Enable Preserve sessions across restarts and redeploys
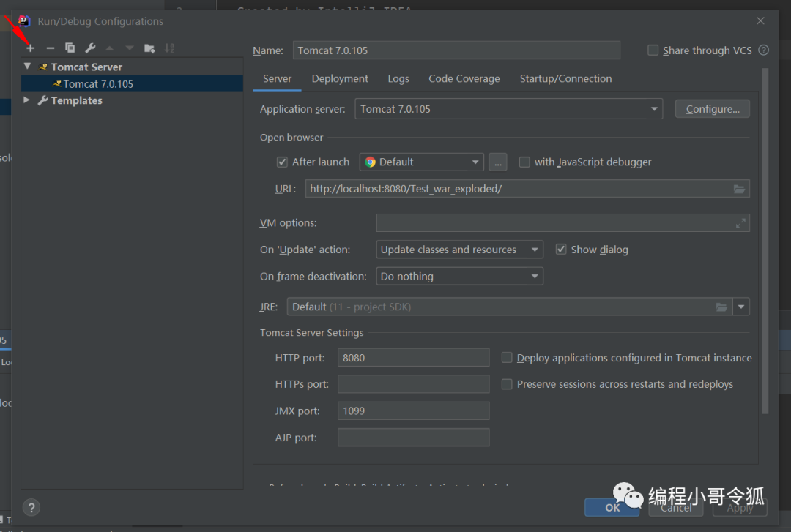The image size is (791, 532). point(507,383)
